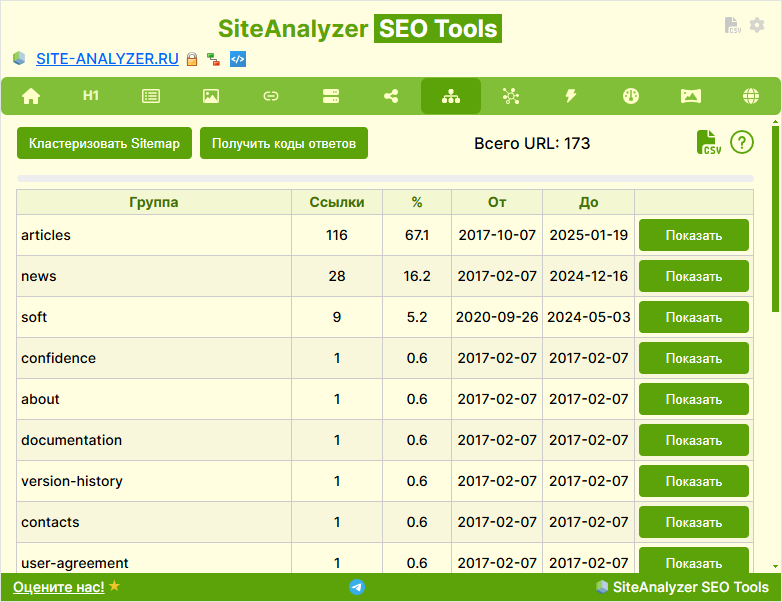
Task: Click the site favicon cube icon
Action: tap(19, 58)
